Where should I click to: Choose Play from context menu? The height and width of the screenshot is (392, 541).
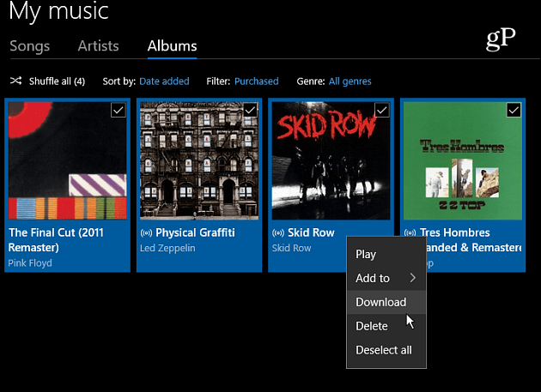(386, 255)
